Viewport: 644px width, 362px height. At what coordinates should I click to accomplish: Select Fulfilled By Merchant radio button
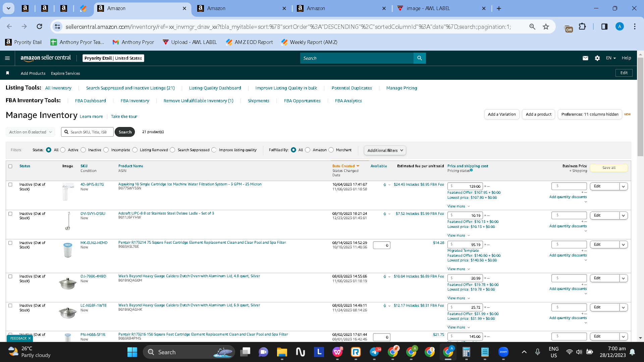(x=331, y=150)
